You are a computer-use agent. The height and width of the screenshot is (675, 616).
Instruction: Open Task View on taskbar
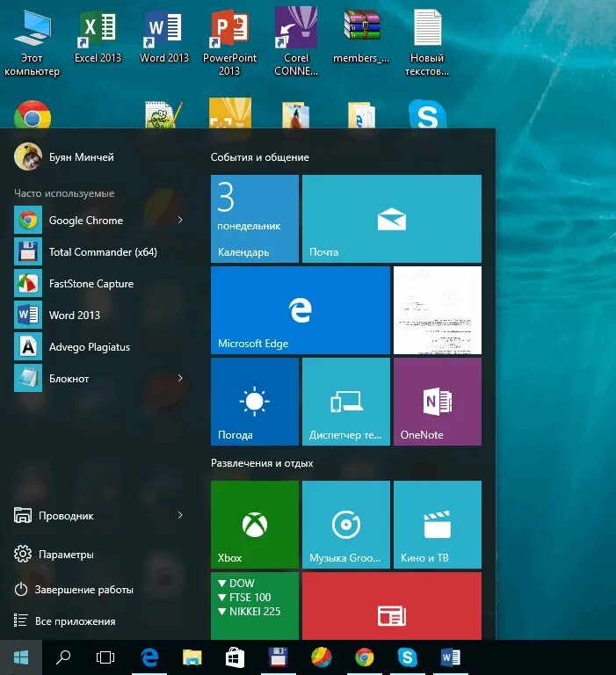click(105, 657)
